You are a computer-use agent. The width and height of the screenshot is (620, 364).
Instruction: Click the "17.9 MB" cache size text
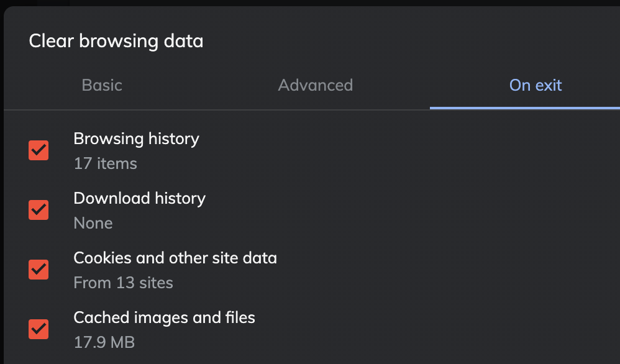(104, 342)
